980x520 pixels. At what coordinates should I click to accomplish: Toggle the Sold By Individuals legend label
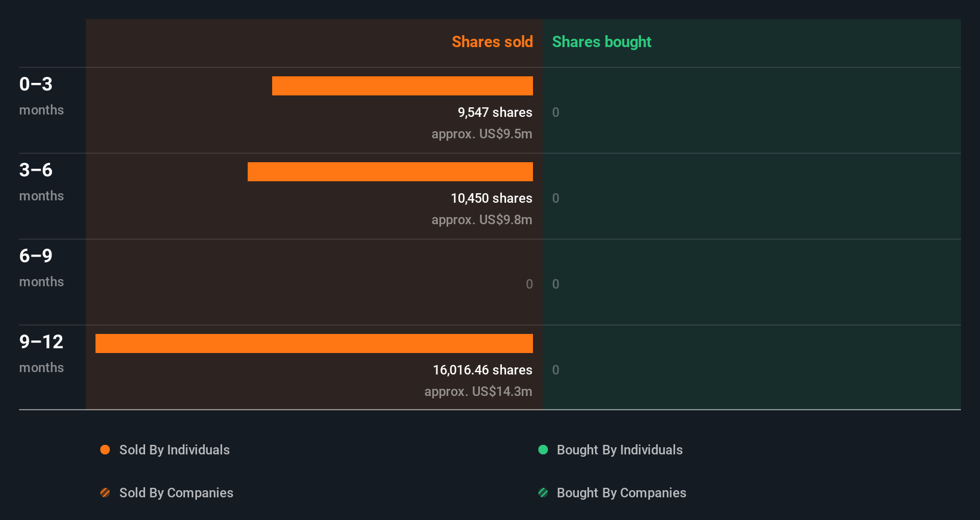pos(174,450)
